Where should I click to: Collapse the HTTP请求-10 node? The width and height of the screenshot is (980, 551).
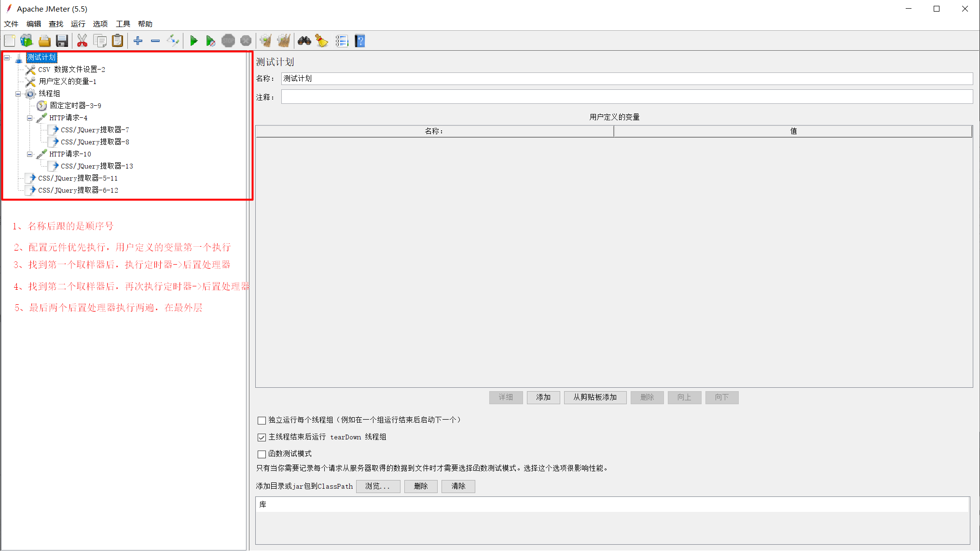[x=30, y=154]
